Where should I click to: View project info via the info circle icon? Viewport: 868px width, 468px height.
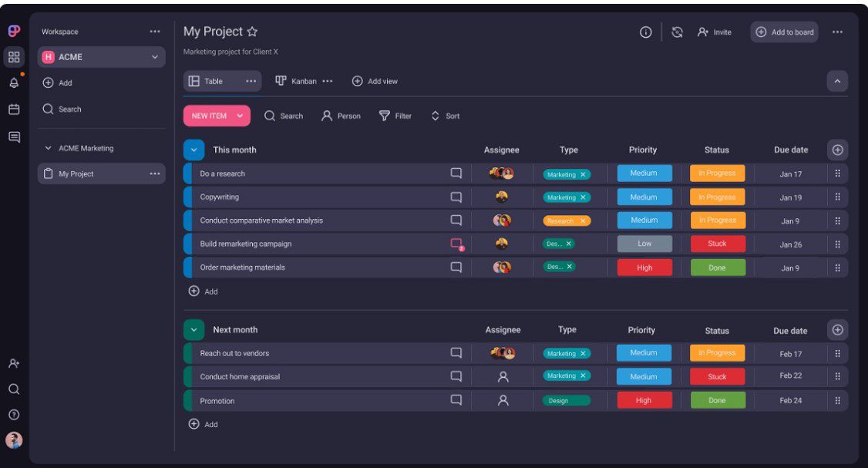coord(645,32)
